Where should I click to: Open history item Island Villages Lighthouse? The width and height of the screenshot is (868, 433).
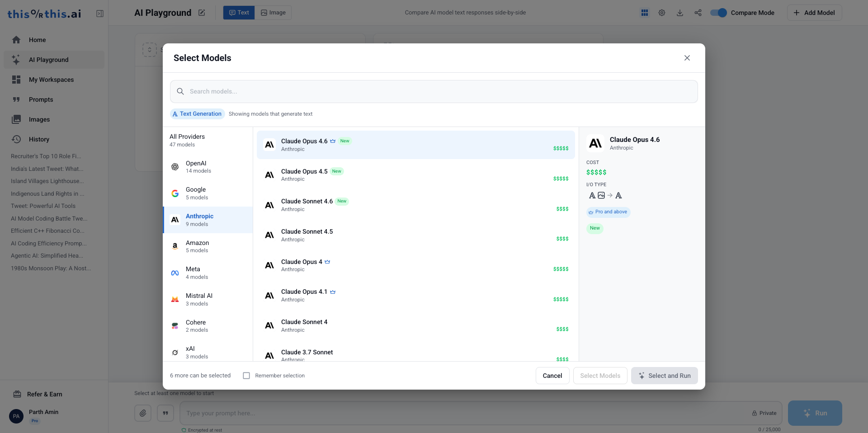coord(47,181)
